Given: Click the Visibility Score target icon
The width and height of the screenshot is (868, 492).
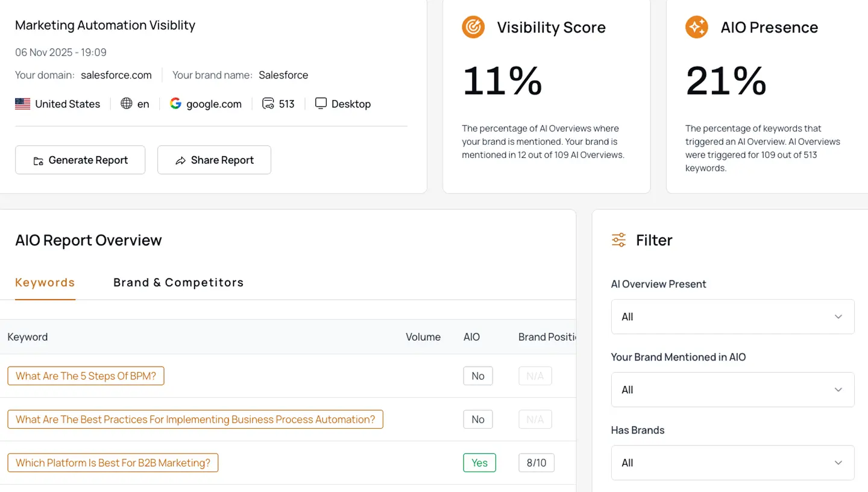Looking at the screenshot, I should click(x=473, y=27).
